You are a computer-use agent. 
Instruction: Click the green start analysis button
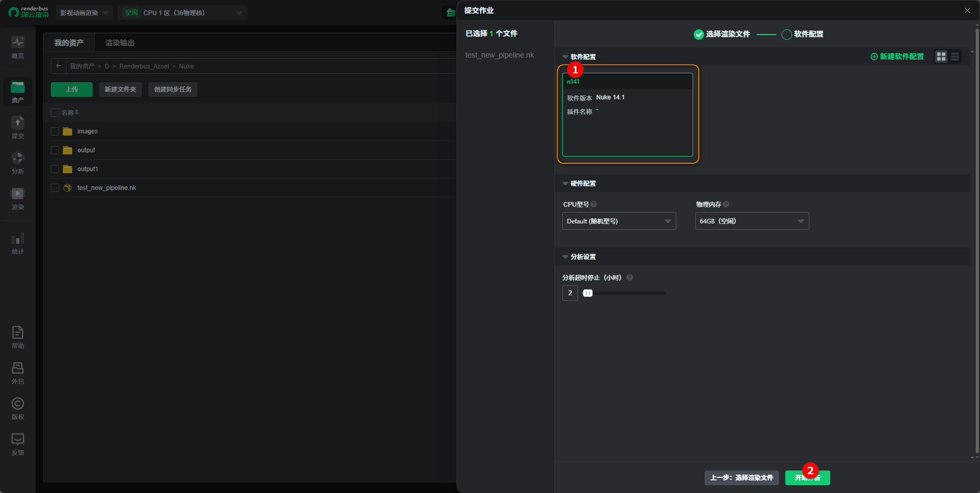click(x=808, y=478)
